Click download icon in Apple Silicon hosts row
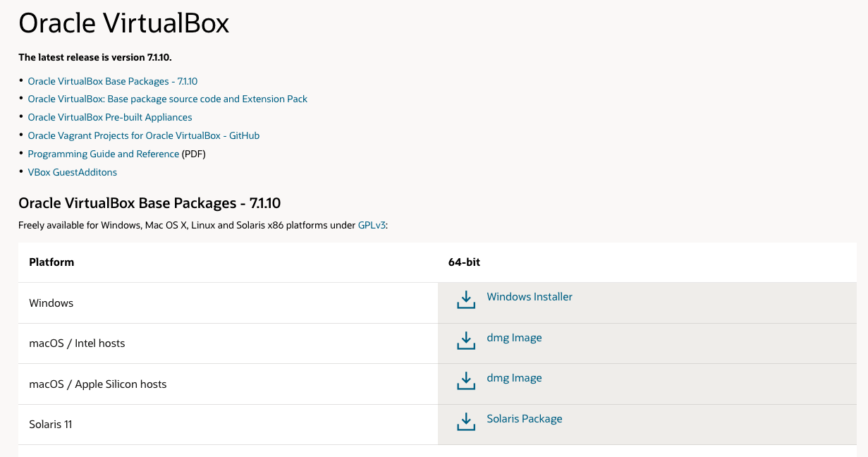Screen dimensions: 868x457 click(465, 382)
